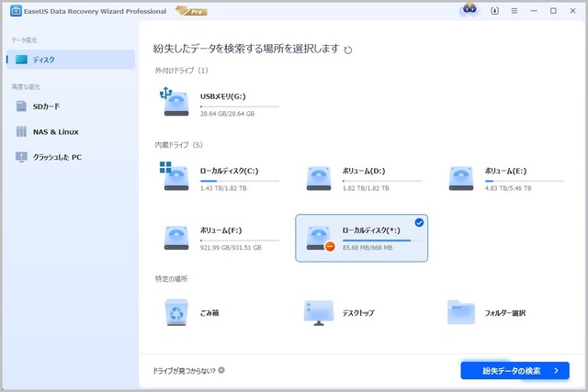The height and width of the screenshot is (392, 588).
Task: Click the ごみ箱 label
Action: point(209,313)
